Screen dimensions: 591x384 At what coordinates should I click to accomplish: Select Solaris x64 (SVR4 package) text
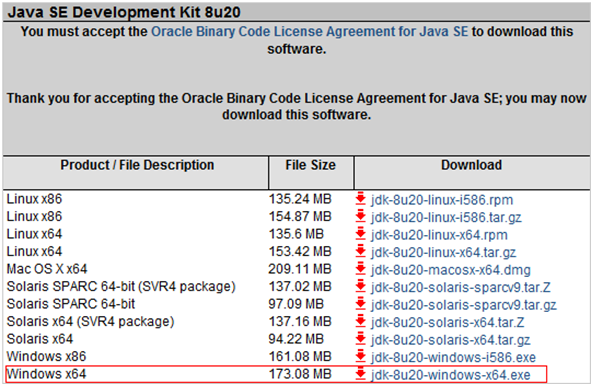tap(90, 321)
